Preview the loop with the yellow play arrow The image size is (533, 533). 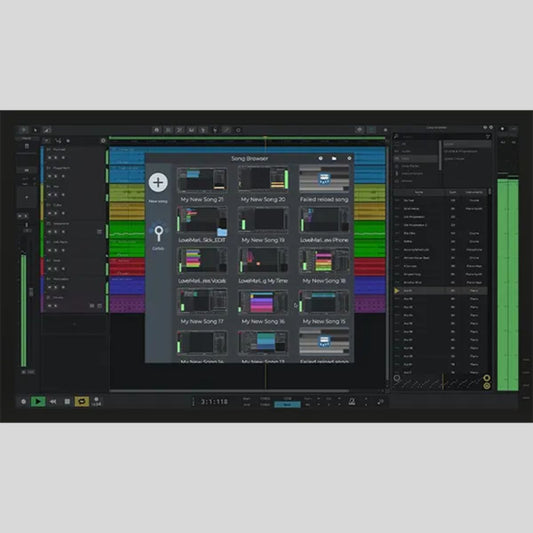397,291
